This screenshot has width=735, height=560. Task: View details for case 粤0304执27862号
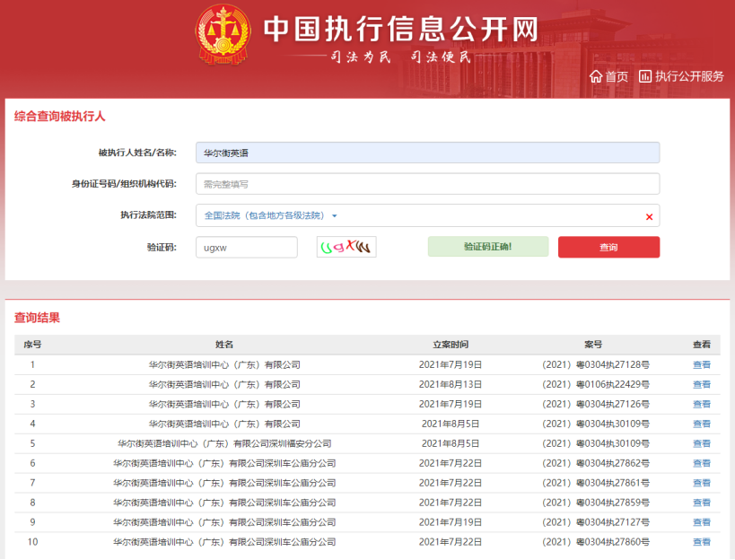pos(702,463)
